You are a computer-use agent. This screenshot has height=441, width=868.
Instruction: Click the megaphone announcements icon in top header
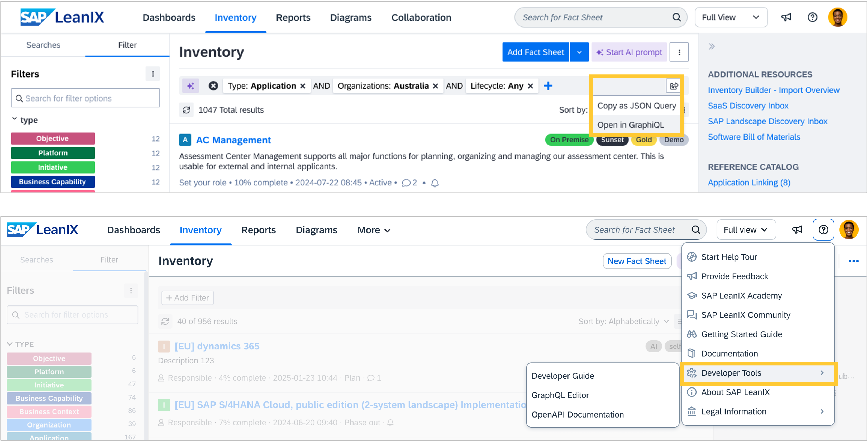786,17
